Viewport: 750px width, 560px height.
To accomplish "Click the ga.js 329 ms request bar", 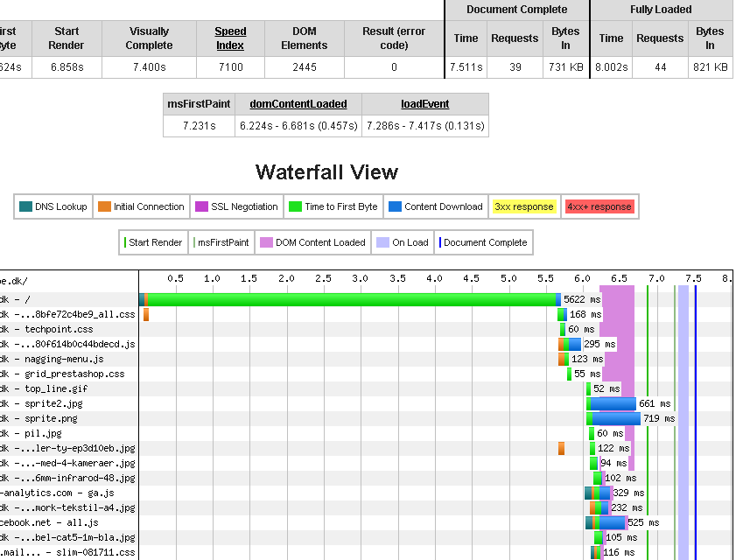I will [x=598, y=493].
